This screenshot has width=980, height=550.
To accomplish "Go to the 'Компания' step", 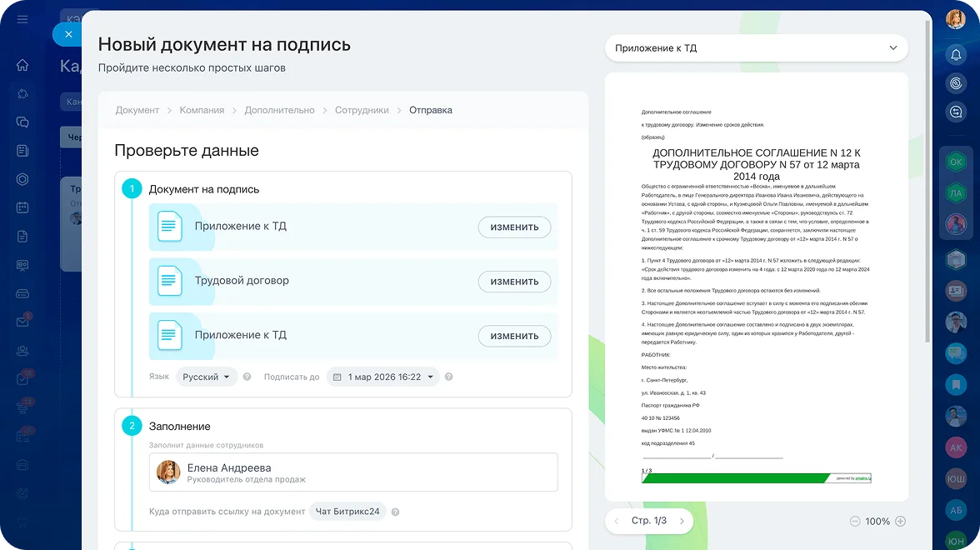I will tap(202, 110).
